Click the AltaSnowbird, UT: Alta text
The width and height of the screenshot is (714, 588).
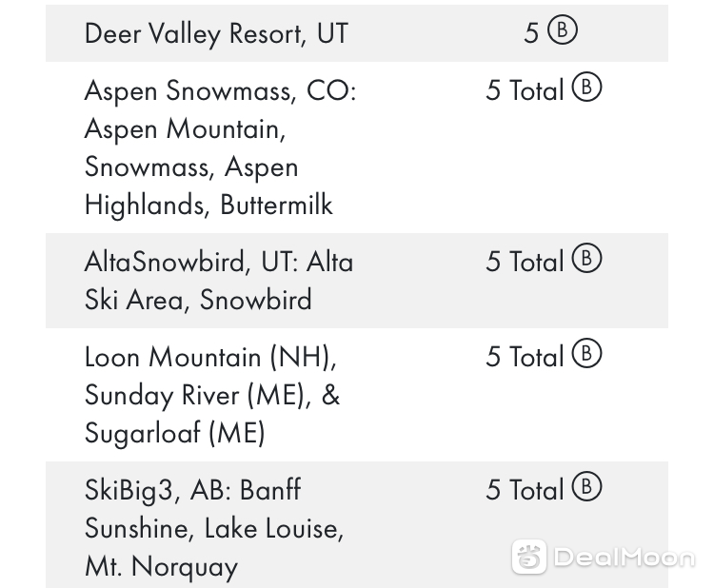click(219, 263)
